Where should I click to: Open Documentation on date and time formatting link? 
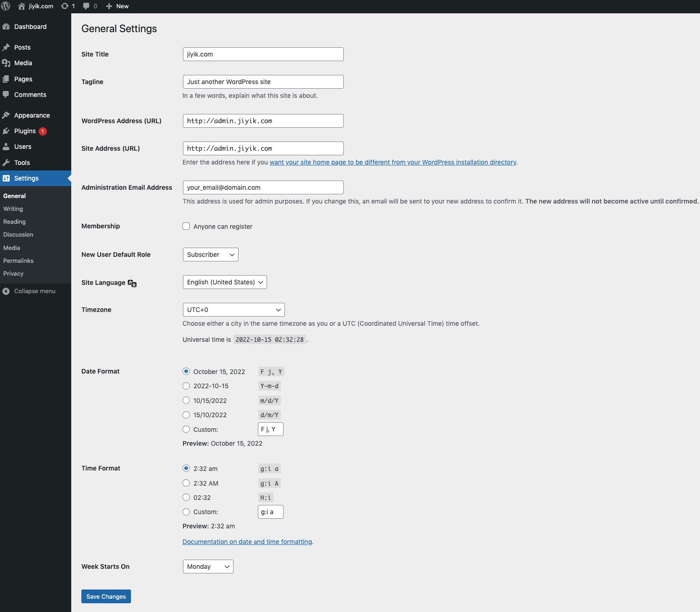tap(247, 542)
